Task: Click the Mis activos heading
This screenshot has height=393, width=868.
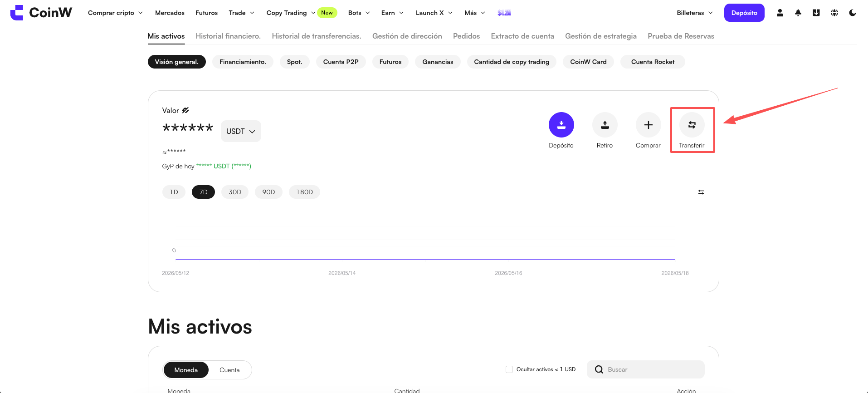Action: [x=200, y=327]
